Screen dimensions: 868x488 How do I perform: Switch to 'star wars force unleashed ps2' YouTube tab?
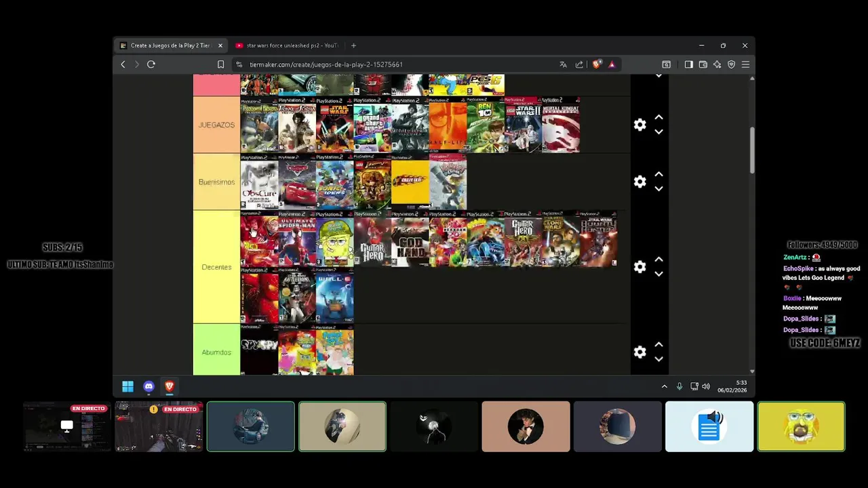click(288, 45)
